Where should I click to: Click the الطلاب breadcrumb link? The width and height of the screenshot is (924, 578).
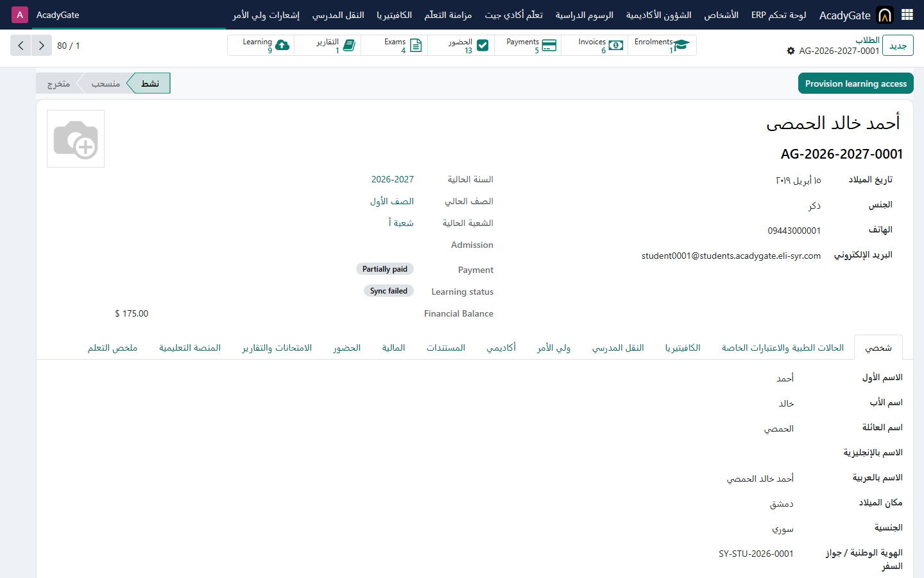[x=868, y=40]
